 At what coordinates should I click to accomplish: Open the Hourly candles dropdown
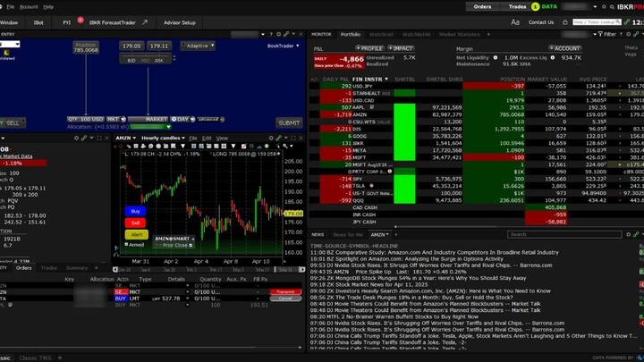point(163,139)
